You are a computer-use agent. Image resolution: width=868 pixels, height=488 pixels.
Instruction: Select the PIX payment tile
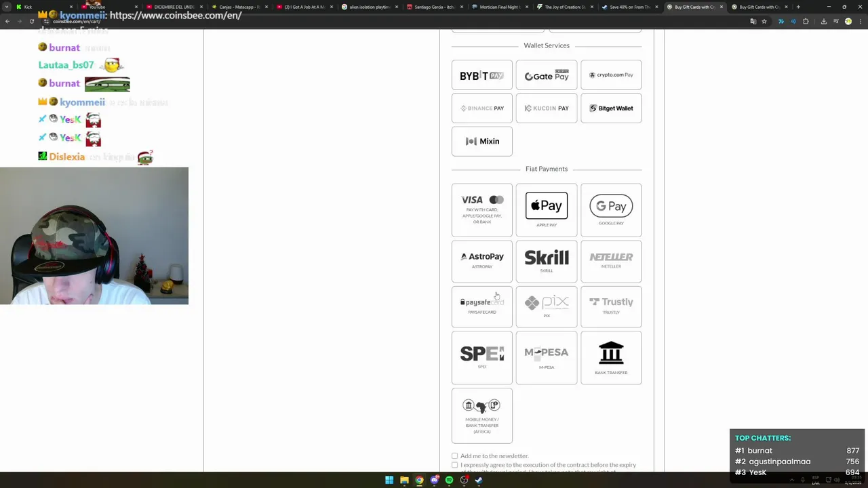(x=547, y=306)
